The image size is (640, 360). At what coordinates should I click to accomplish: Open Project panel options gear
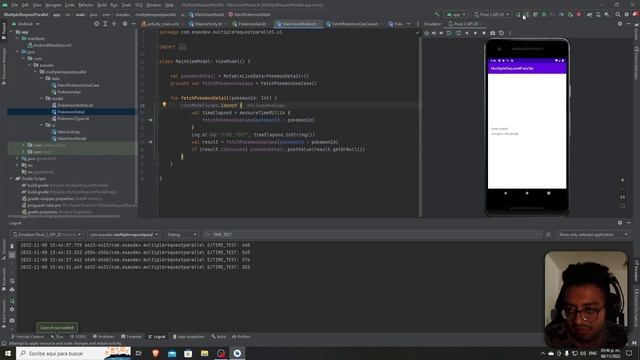coord(125,24)
